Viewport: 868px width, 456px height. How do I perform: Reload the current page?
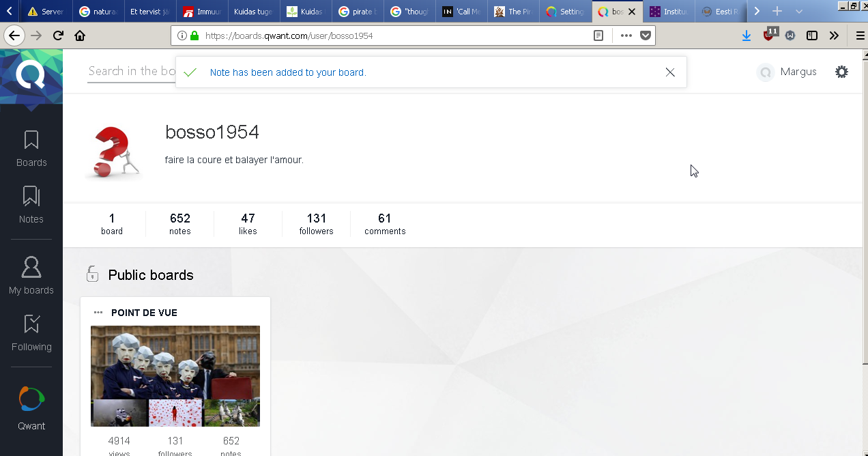coord(59,35)
